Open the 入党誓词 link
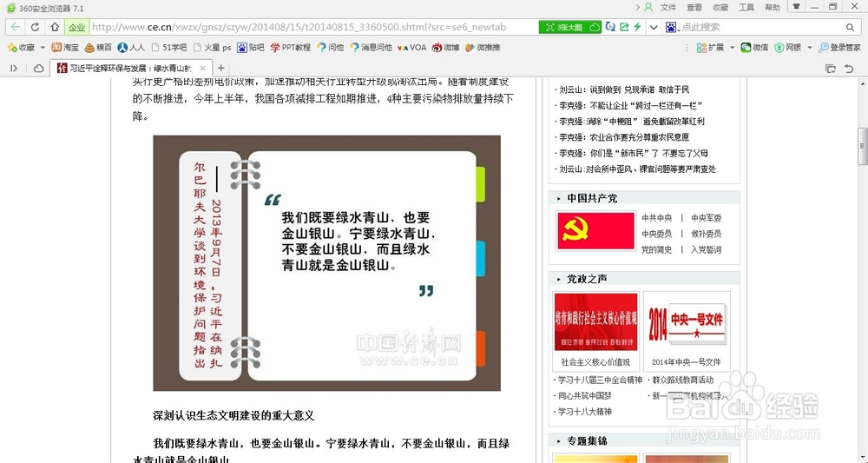 point(706,250)
